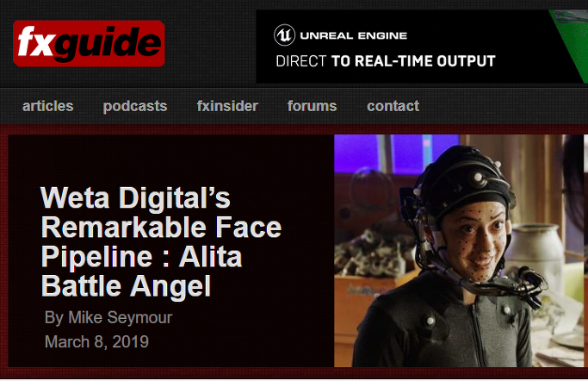
Task: Select the contact navigation link
Action: pyautogui.click(x=393, y=106)
